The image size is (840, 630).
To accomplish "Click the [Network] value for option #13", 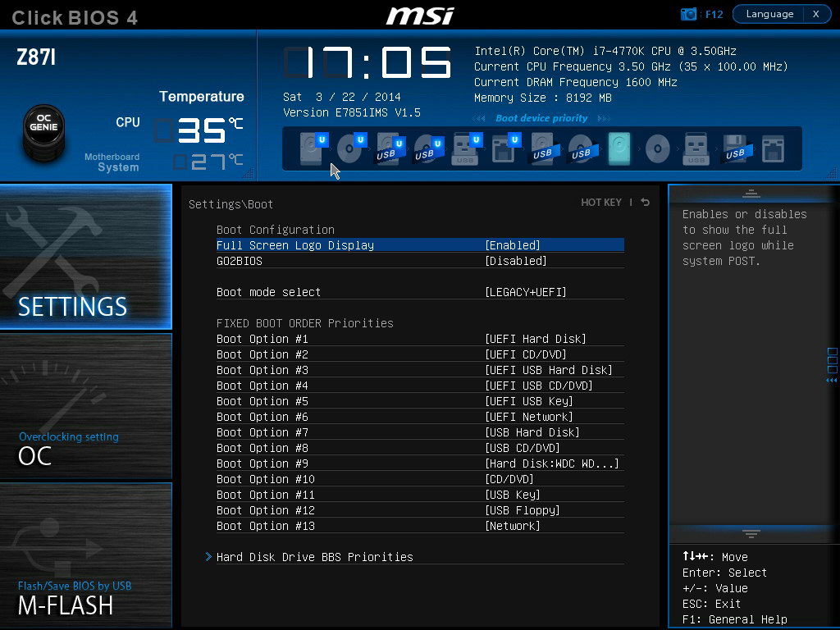I will coord(512,526).
